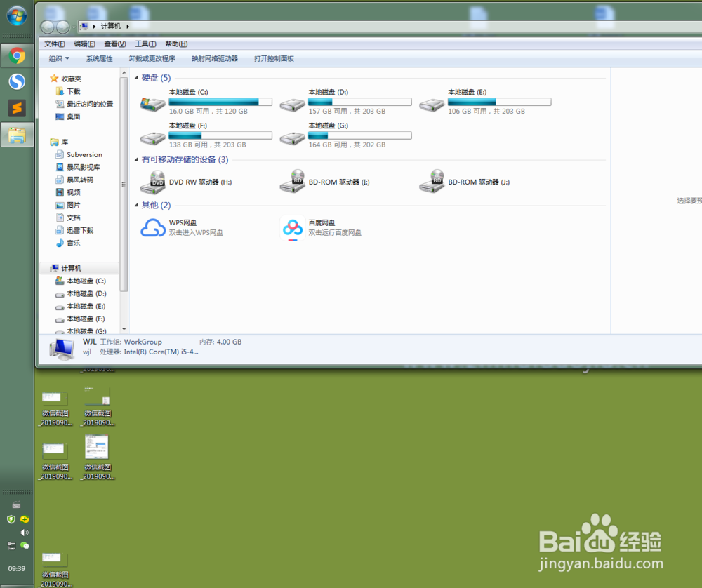Open the 文件(F) menu
The image size is (702, 588).
click(x=55, y=44)
